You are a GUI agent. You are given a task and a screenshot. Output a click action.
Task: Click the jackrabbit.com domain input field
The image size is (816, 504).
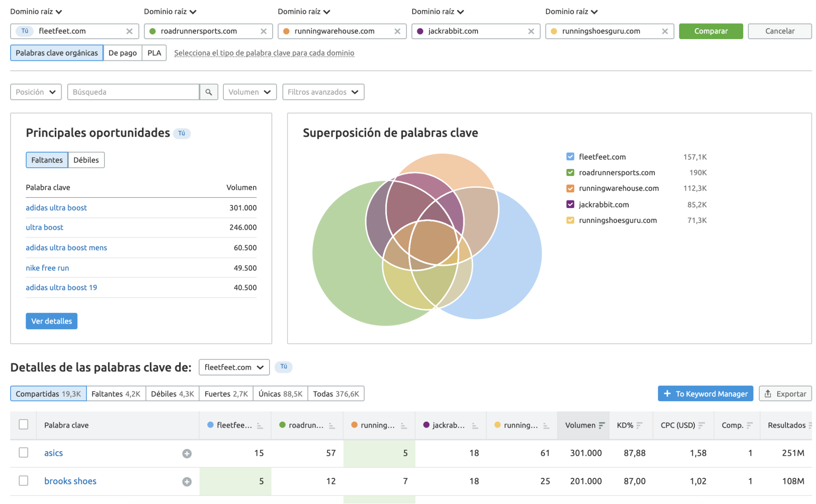476,31
